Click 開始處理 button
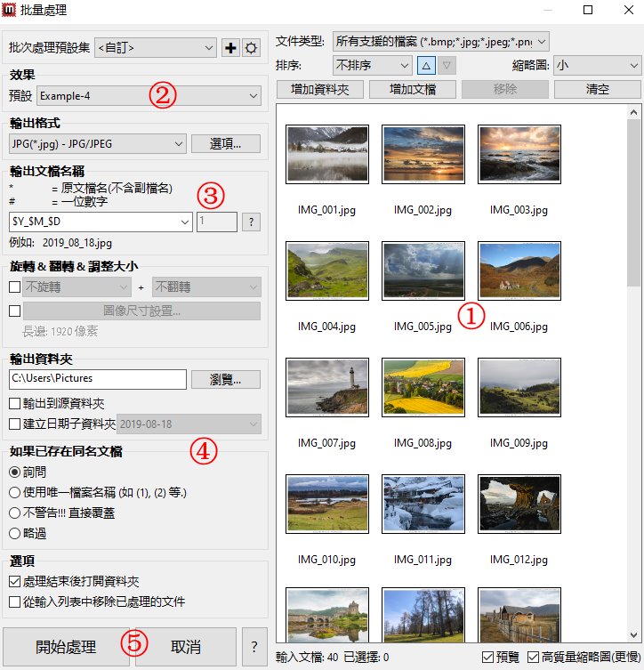Image resolution: width=644 pixels, height=670 pixels. [66, 647]
